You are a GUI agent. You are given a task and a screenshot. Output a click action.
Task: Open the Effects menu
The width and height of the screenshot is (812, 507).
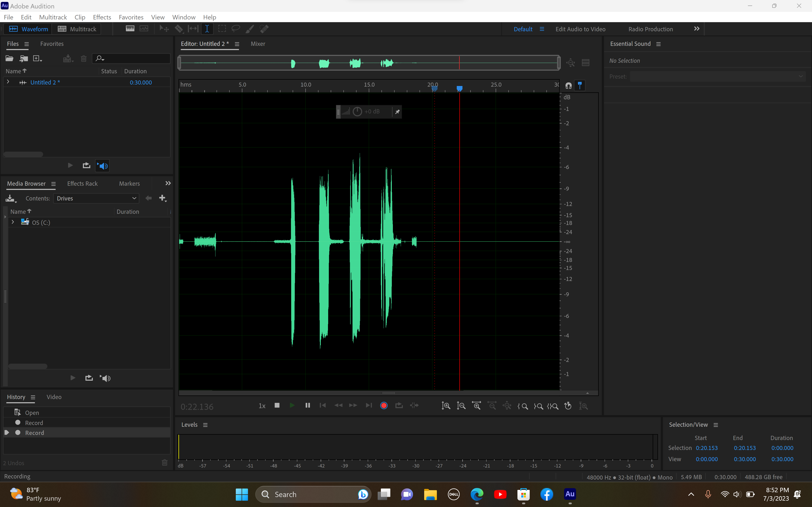(102, 17)
